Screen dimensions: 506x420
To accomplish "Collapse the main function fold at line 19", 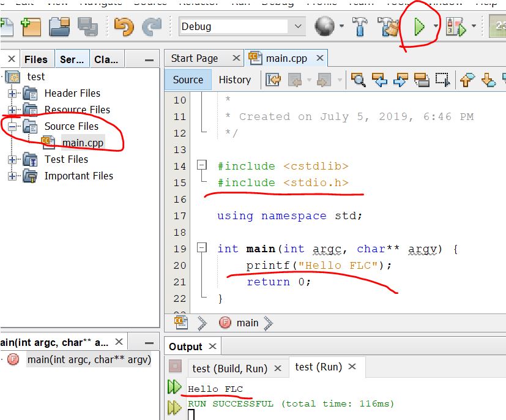I will (x=202, y=248).
